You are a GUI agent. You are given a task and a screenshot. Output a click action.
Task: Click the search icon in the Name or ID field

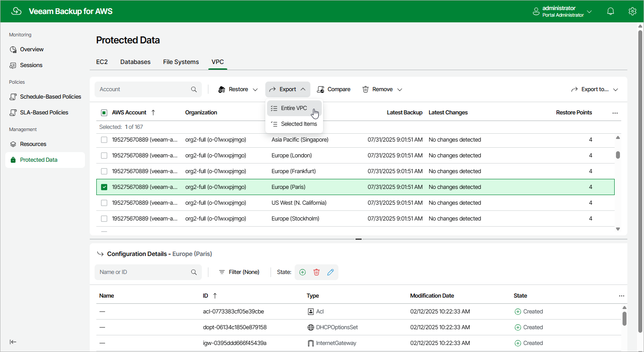click(x=194, y=272)
